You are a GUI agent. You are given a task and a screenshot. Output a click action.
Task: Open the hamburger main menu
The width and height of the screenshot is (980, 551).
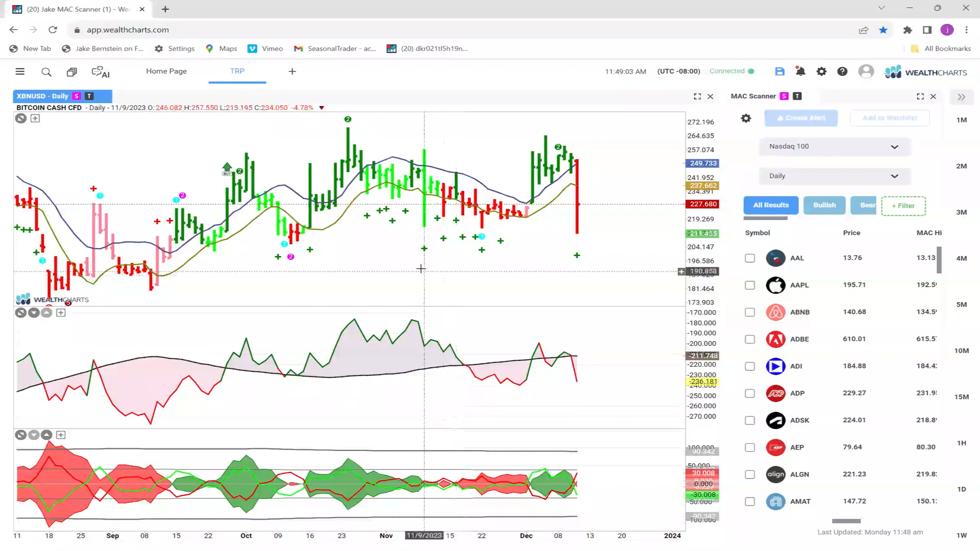click(x=20, y=71)
